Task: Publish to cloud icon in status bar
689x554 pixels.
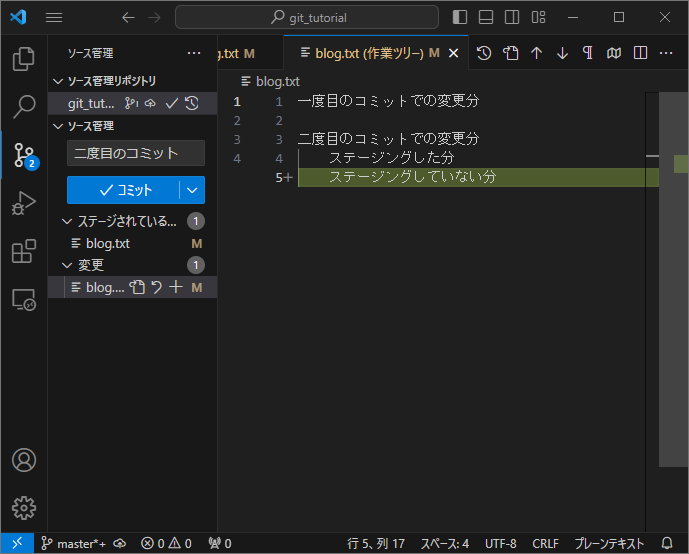Action: (x=120, y=543)
